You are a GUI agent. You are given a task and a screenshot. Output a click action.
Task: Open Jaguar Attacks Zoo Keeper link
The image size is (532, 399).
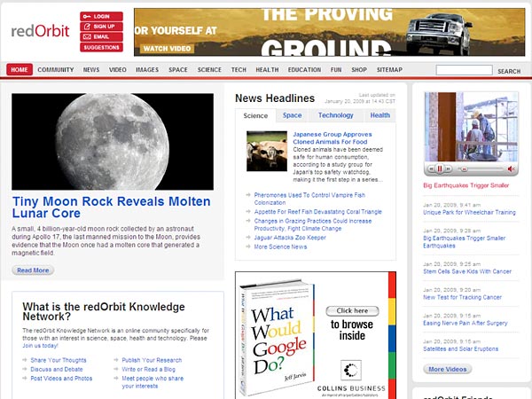pos(290,238)
